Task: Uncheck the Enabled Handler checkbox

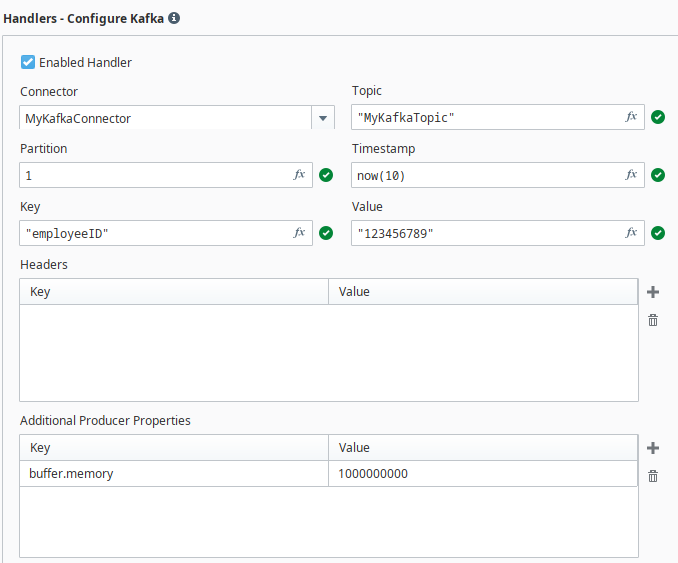Action: (28, 62)
